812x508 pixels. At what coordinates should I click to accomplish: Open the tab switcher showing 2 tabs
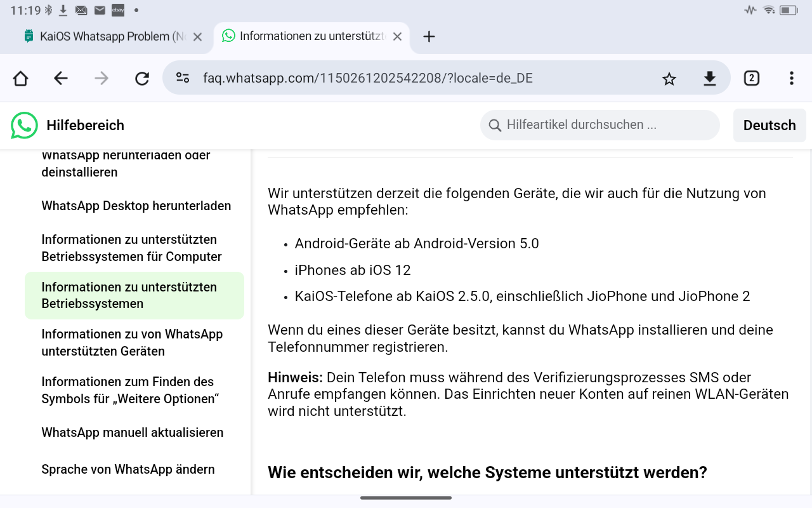click(x=751, y=78)
